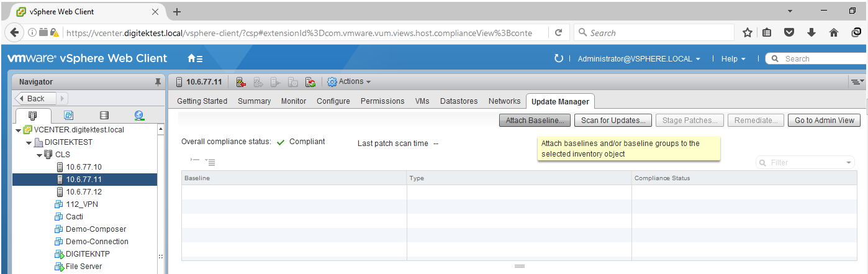Select host 10.6.77.10 in the tree

tap(84, 167)
